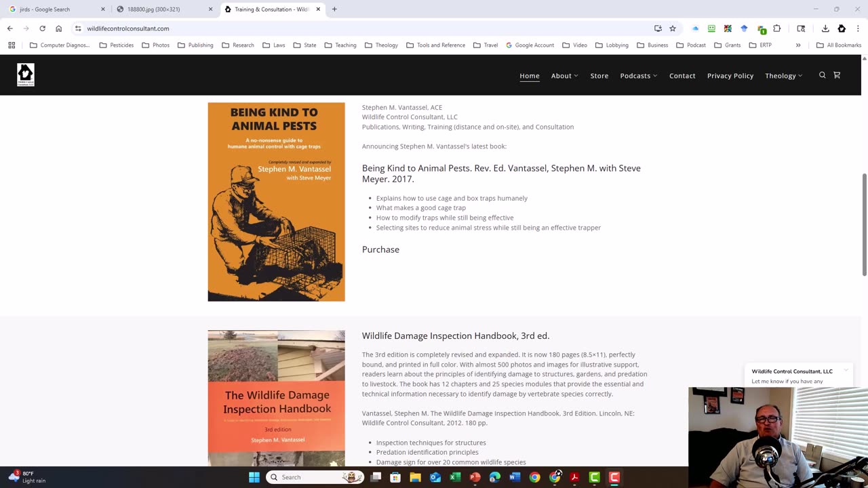
Task: Open the side-panel search icon in toolbar
Action: tap(801, 28)
